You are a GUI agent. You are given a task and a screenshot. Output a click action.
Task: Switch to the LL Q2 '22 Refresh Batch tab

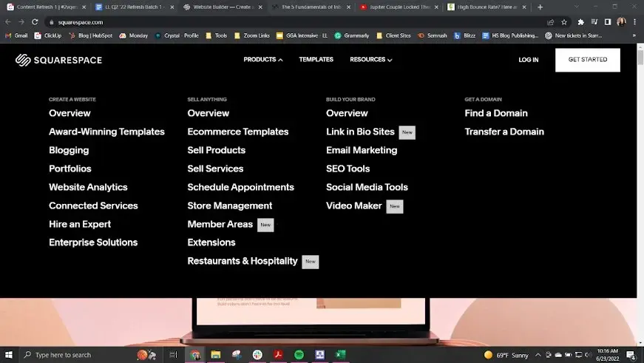135,7
